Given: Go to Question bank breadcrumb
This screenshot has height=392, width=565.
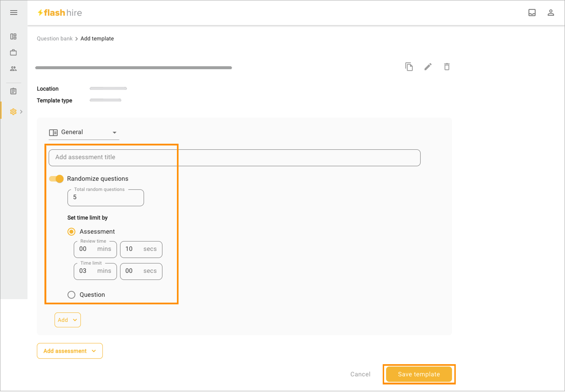Looking at the screenshot, I should tap(55, 39).
